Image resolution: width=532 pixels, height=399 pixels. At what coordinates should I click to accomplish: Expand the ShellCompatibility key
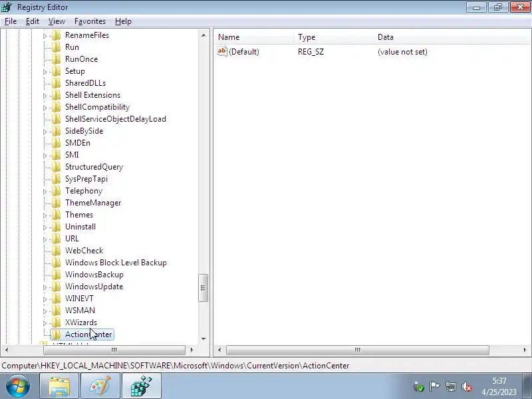pyautogui.click(x=45, y=108)
